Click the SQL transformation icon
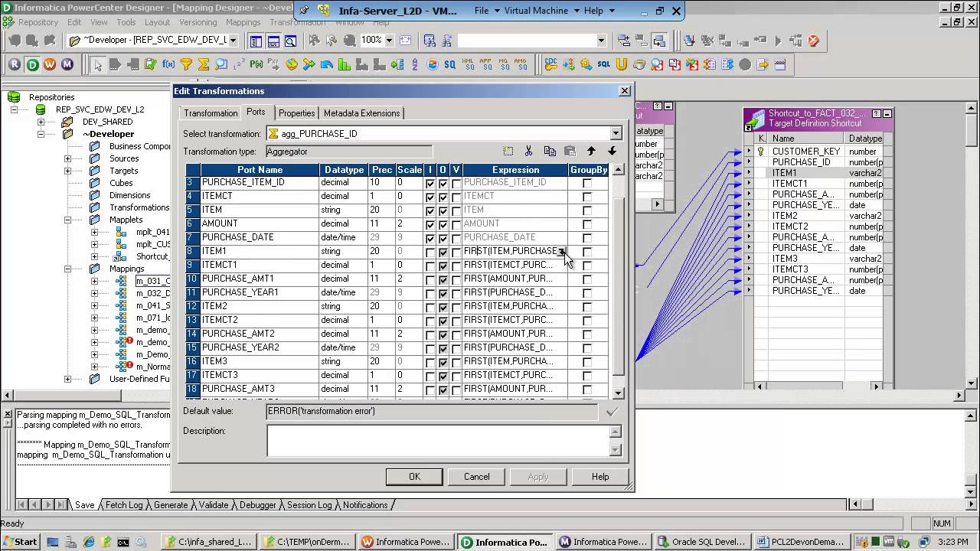980x551 pixels. pos(604,64)
